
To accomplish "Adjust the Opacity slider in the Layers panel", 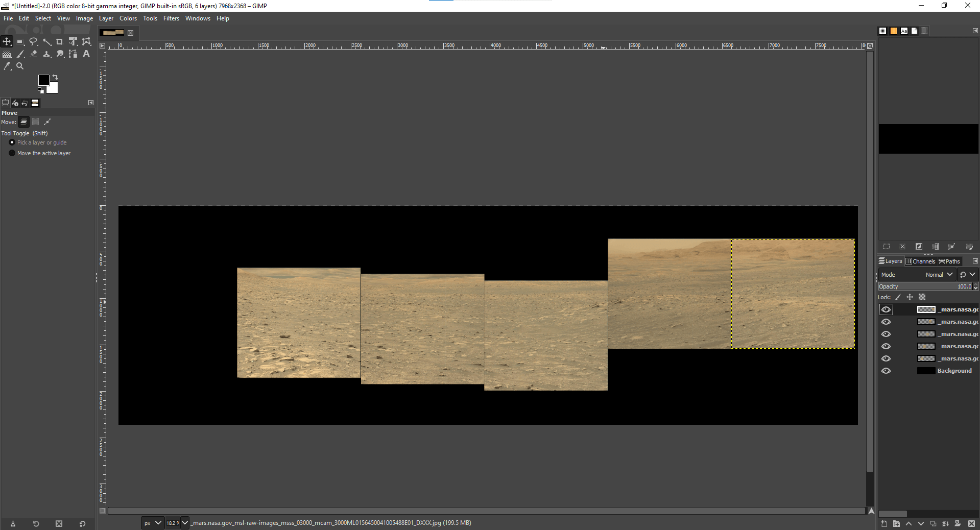I will [x=924, y=286].
